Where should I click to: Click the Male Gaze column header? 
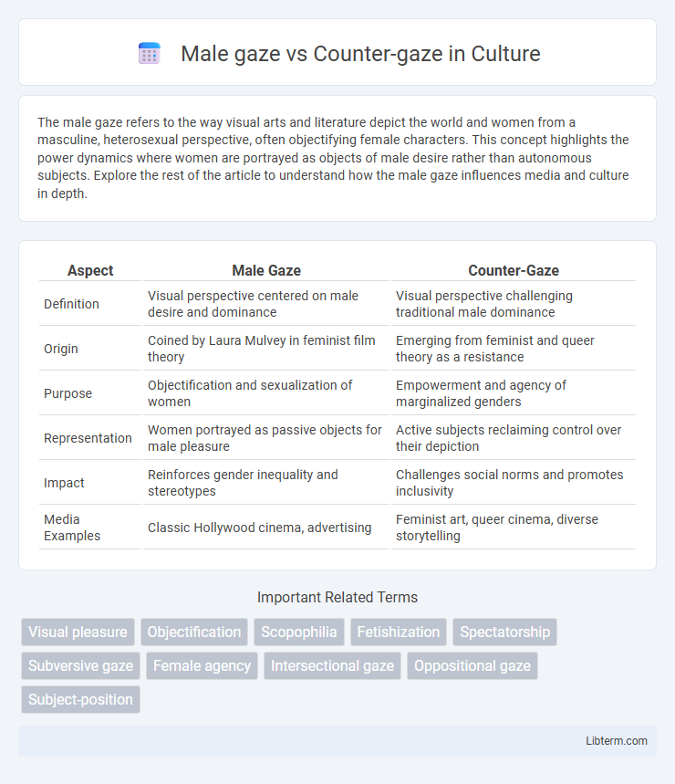click(266, 270)
